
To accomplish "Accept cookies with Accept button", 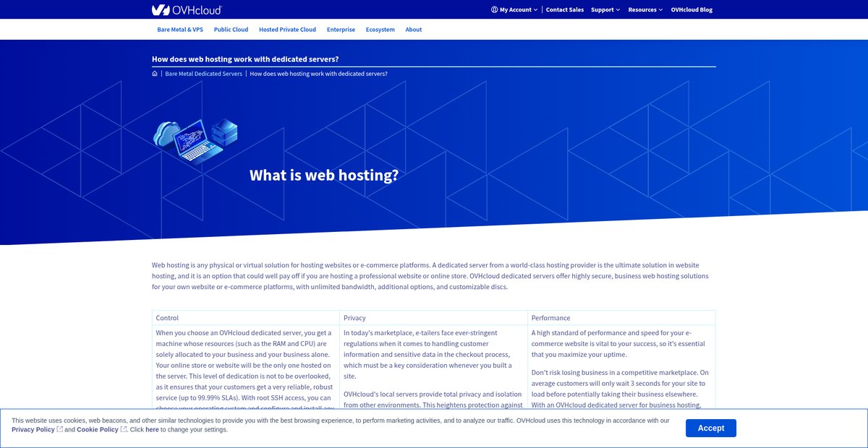I will tap(710, 428).
